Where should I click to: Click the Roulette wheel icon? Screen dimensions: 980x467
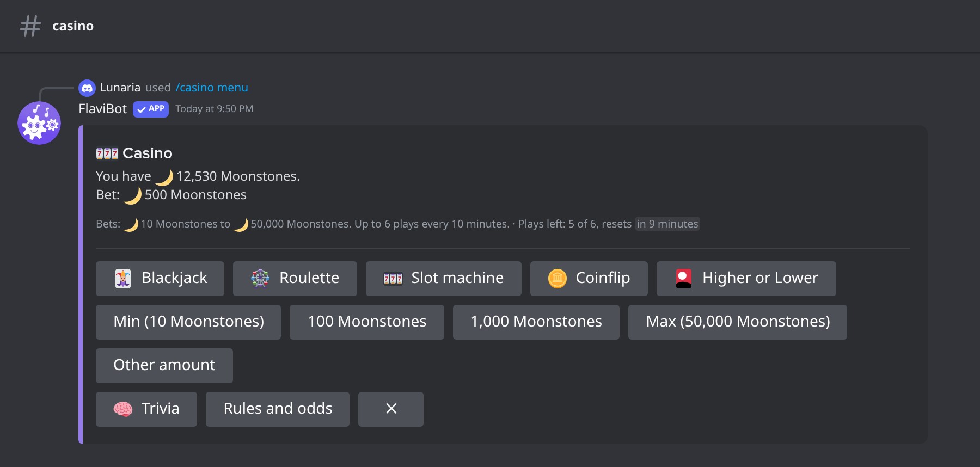pyautogui.click(x=260, y=279)
